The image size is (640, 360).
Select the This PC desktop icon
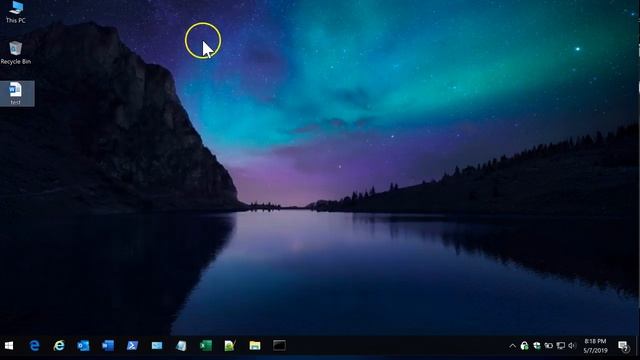(16, 12)
